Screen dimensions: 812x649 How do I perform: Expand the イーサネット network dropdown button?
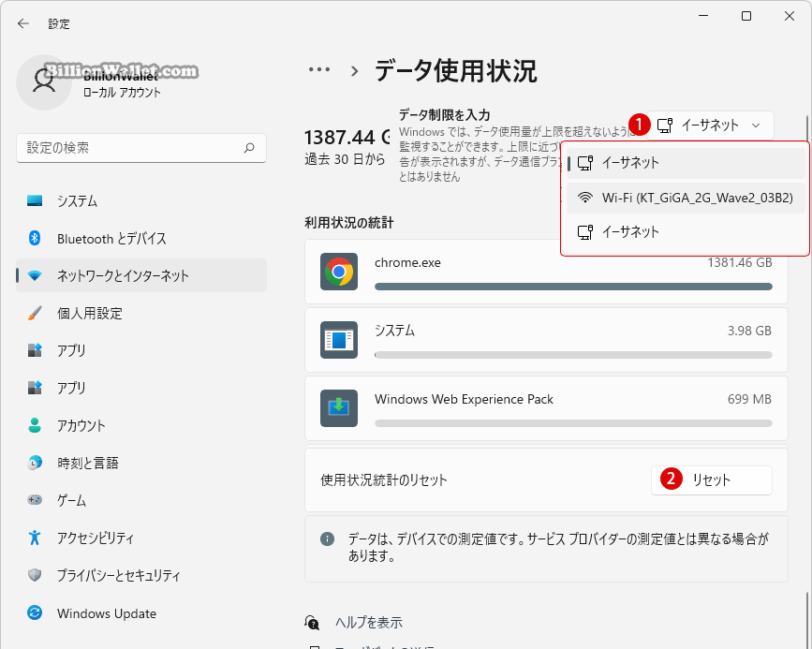tap(710, 125)
